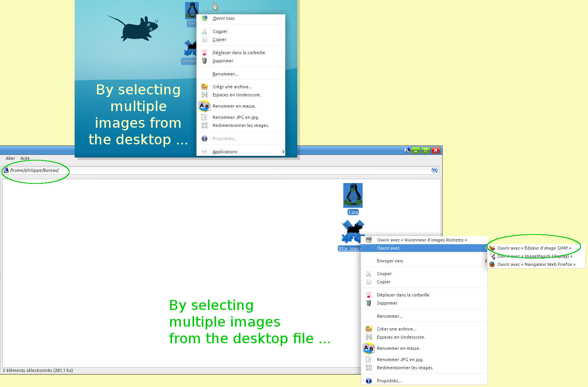Click the grey bin Supprimer icon in file manager menu
The width and height of the screenshot is (588, 387).
pos(369,303)
